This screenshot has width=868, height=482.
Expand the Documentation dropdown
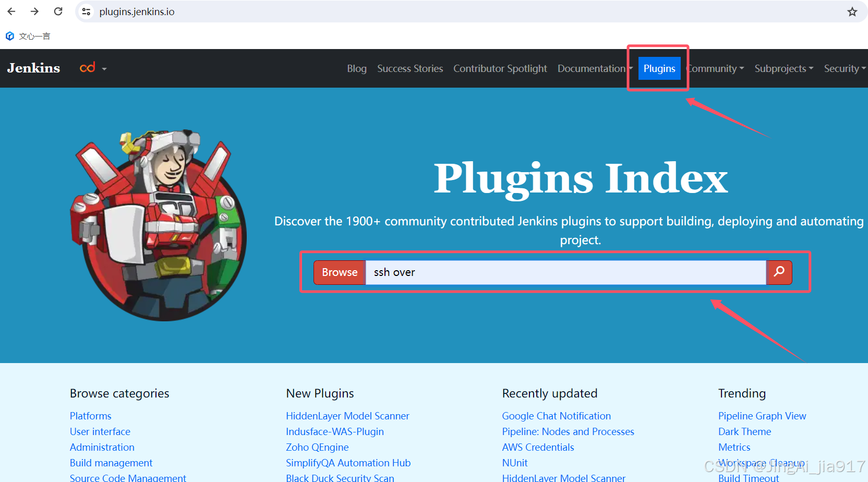click(595, 68)
